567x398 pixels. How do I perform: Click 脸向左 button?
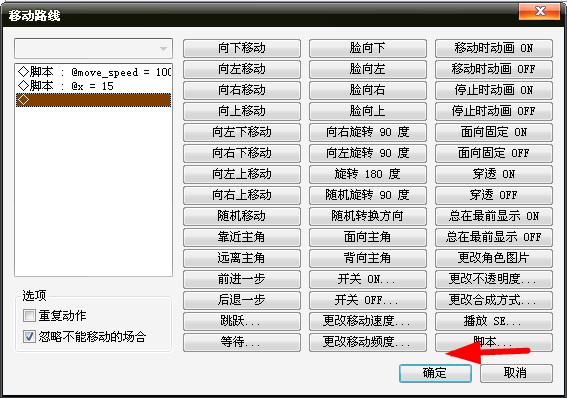[368, 69]
